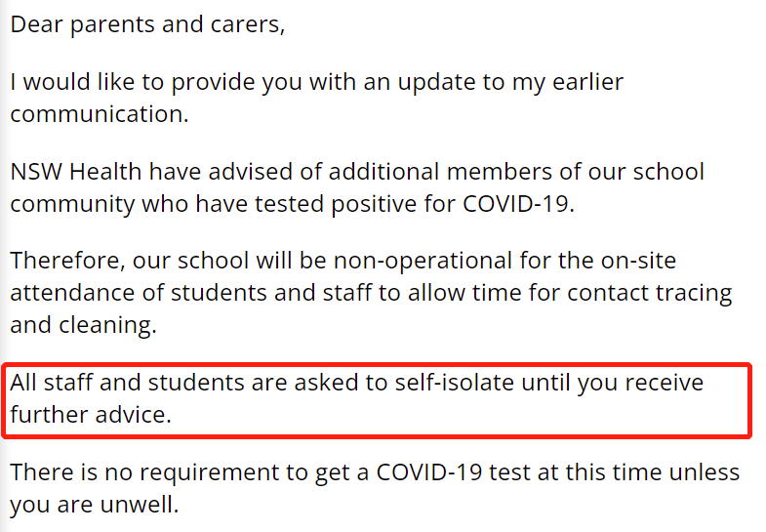Screen dimensions: 766x532
Task: Click the red highlighted self-isolate box
Action: 376,400
